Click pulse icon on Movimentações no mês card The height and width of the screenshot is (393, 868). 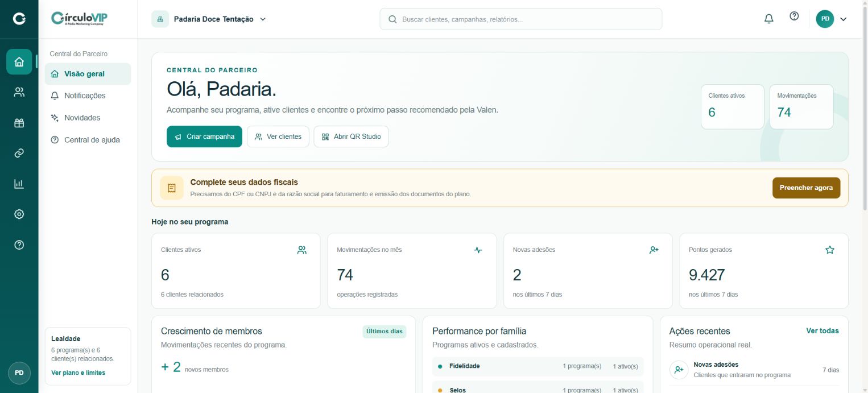[478, 250]
